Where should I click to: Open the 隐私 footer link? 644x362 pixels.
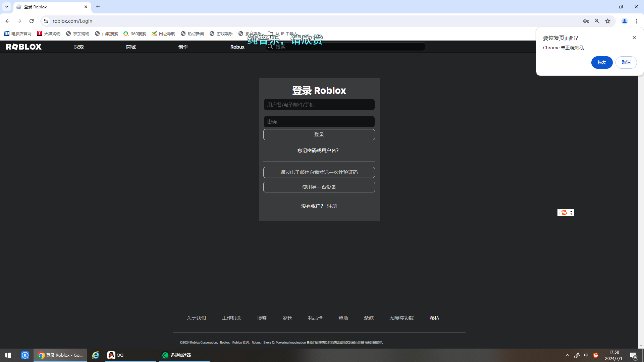tap(434, 318)
